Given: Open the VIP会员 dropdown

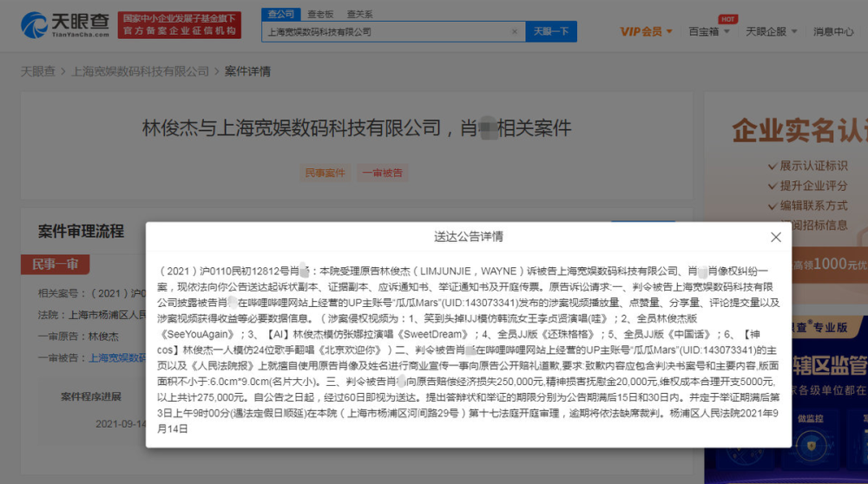Looking at the screenshot, I should pos(646,31).
